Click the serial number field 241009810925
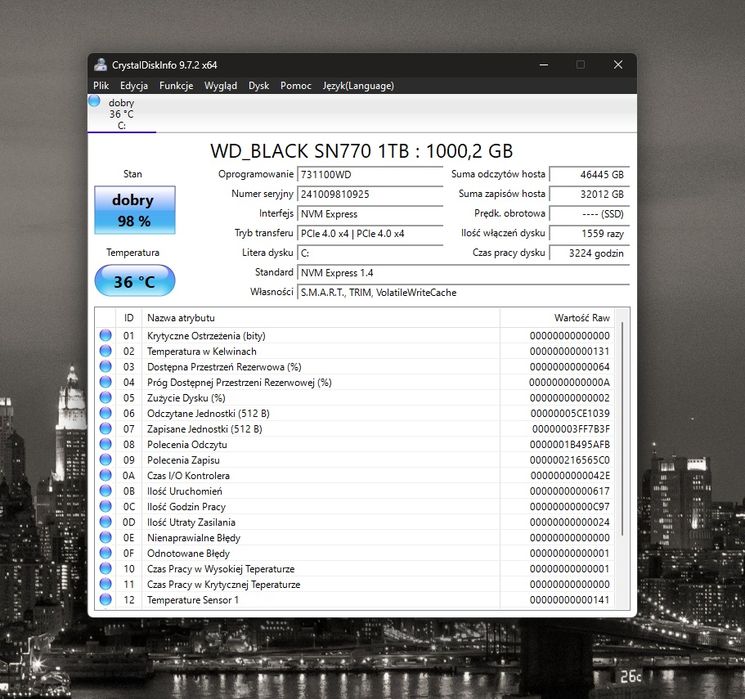 (370, 194)
